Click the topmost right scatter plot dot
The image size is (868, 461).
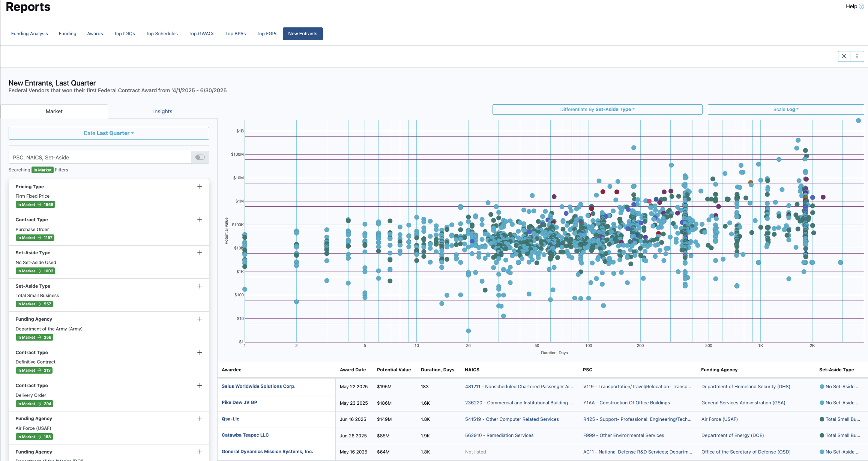(858, 120)
